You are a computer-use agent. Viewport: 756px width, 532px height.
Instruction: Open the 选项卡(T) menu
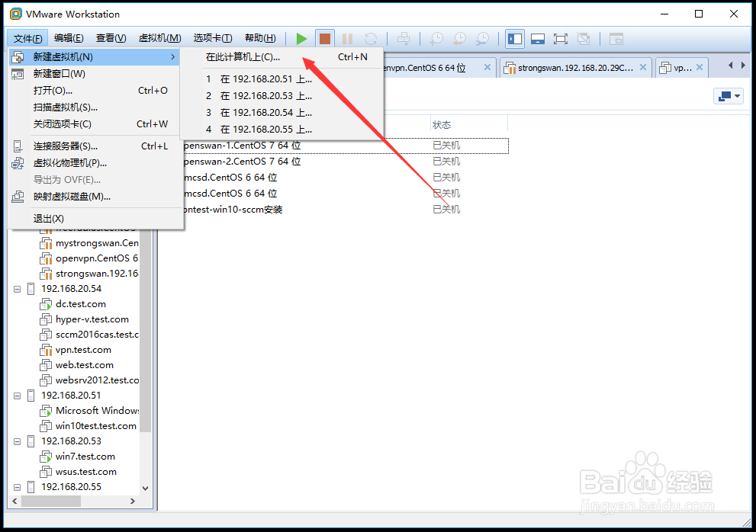tap(213, 38)
